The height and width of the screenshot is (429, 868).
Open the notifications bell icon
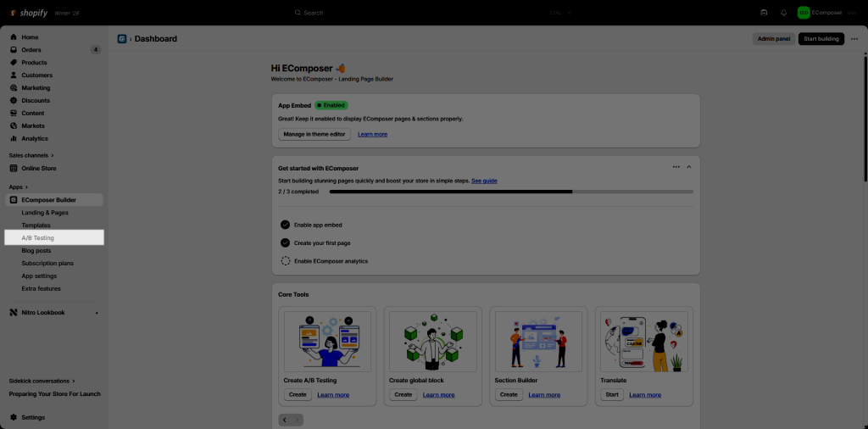pyautogui.click(x=783, y=13)
